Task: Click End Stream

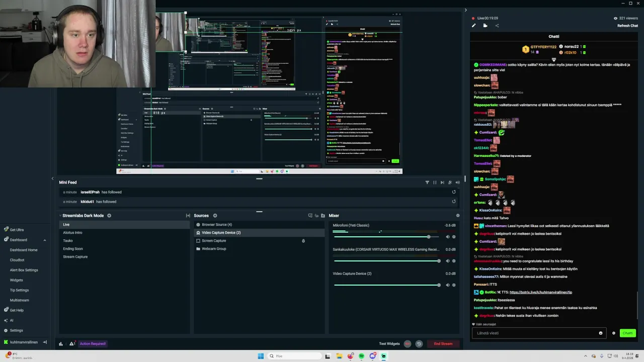Action: click(x=443, y=344)
